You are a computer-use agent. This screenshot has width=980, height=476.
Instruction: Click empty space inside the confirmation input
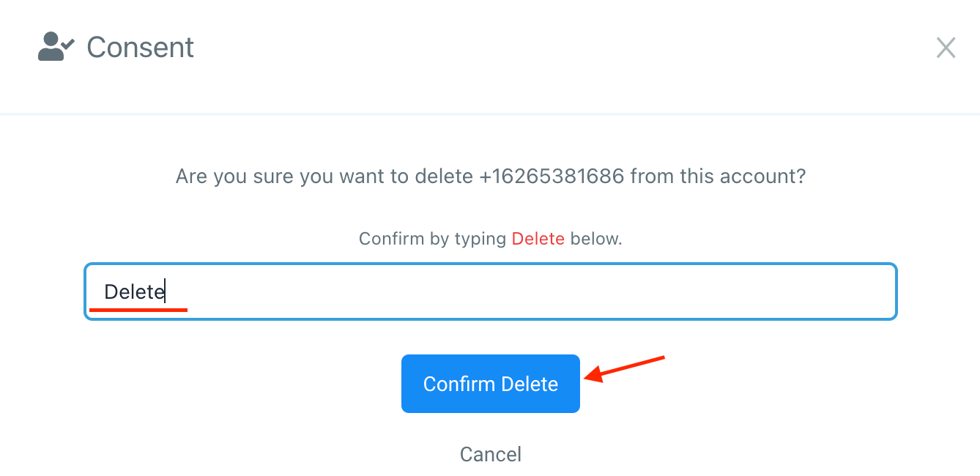[586, 291]
